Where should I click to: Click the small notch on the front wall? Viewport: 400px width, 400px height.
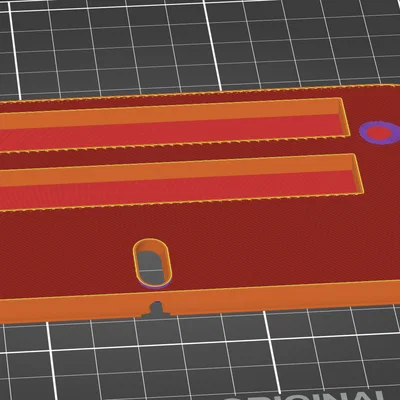point(156,308)
